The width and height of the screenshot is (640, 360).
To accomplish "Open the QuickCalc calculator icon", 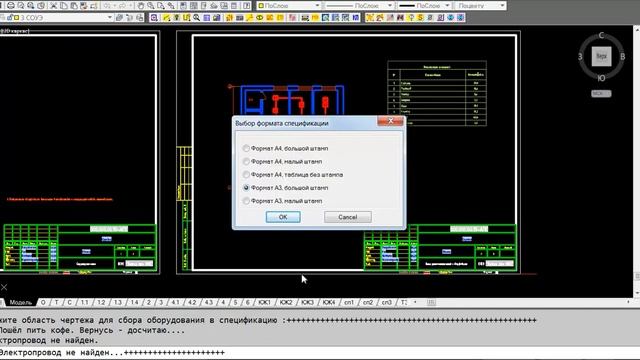I will coord(234,6).
